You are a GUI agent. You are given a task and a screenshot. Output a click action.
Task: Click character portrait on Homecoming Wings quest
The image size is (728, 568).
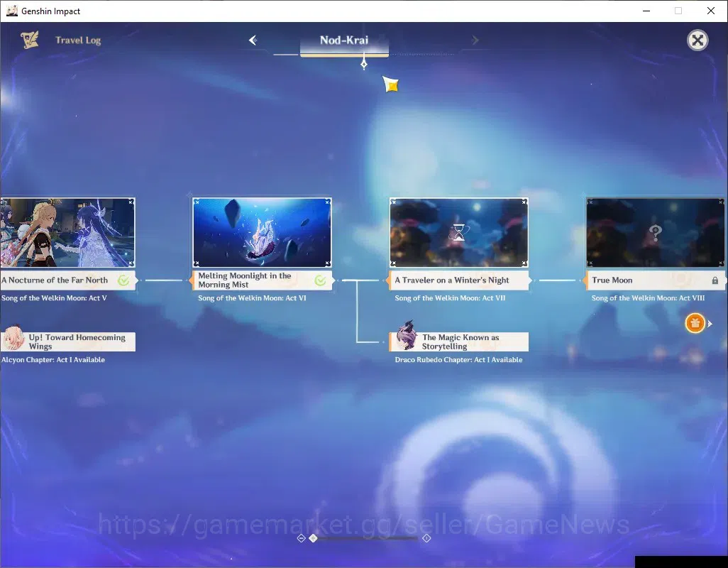[x=13, y=338]
